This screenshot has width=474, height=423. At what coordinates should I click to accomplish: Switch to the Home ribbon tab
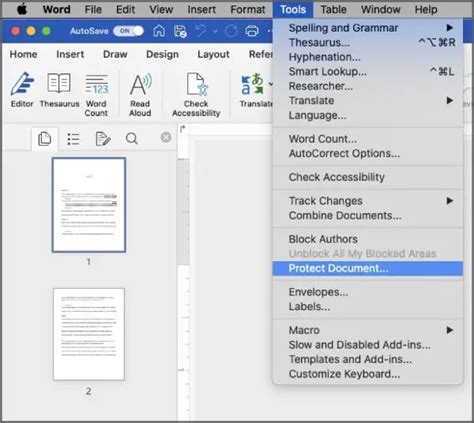[23, 54]
